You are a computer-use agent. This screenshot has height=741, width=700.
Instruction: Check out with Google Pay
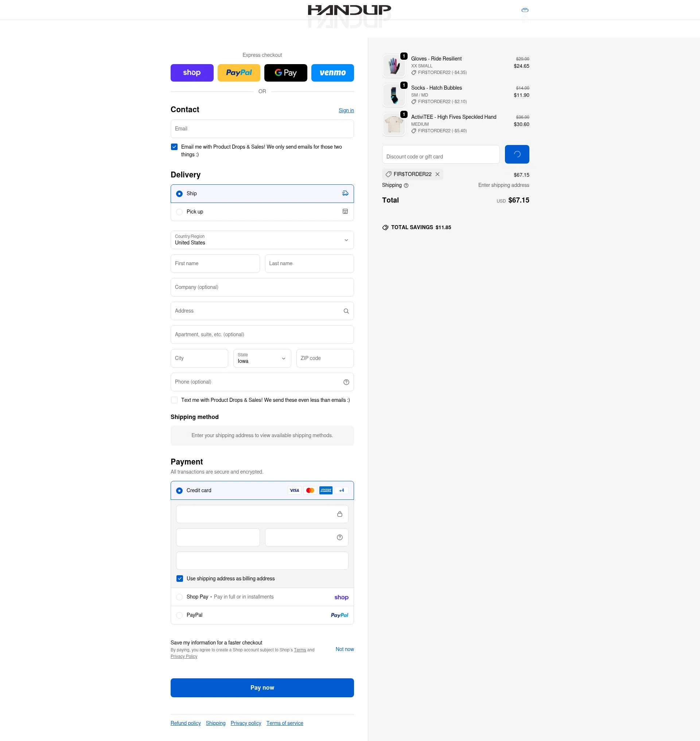coord(285,73)
